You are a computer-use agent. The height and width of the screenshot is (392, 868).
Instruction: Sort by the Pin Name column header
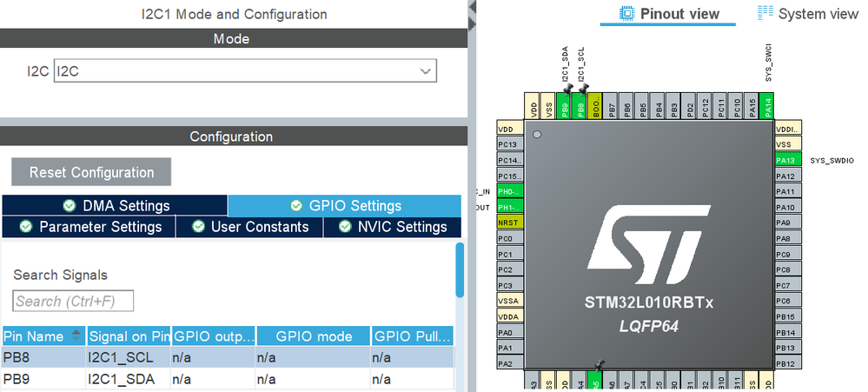[43, 336]
